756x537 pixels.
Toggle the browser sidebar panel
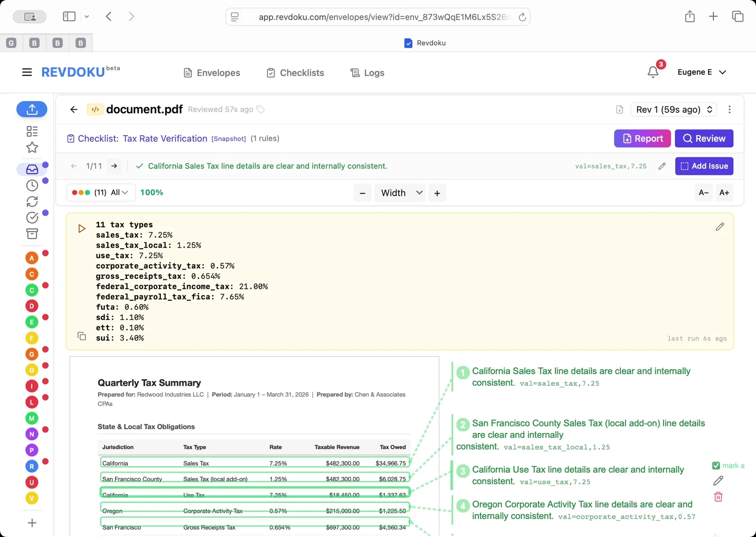pyautogui.click(x=69, y=17)
